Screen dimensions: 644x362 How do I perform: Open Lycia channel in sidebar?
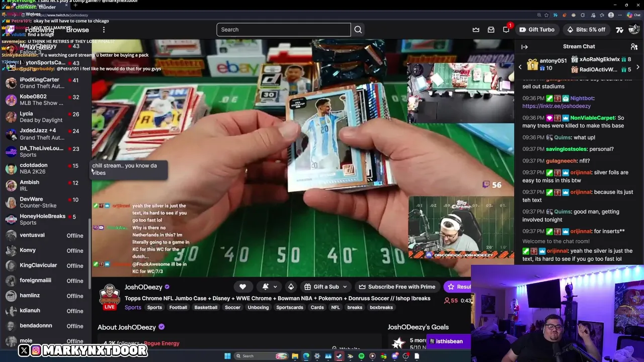[x=44, y=117]
